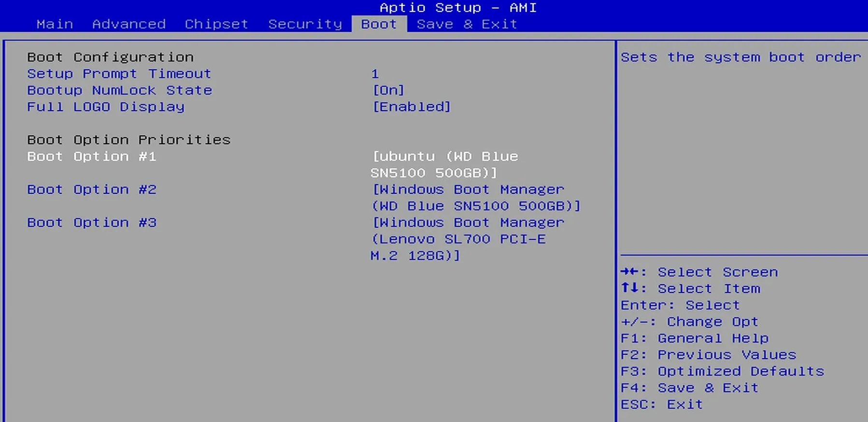868x422 pixels.
Task: Click the 'F2: Previous Values' hint
Action: coord(708,355)
